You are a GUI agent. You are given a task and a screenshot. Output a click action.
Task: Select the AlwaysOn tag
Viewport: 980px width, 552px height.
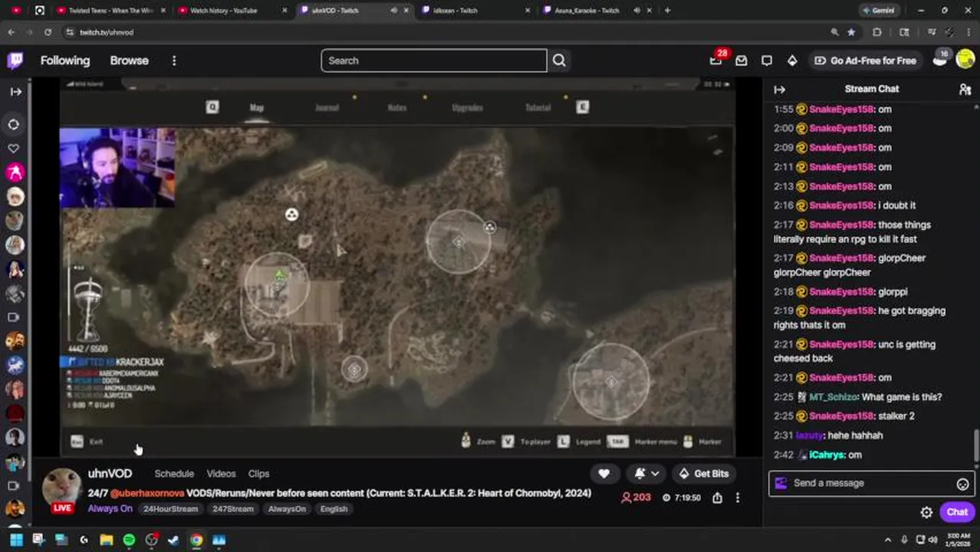click(x=287, y=509)
